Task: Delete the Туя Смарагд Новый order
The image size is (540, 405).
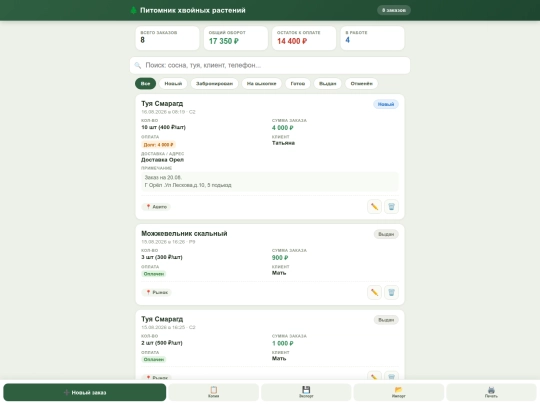Action: point(391,207)
